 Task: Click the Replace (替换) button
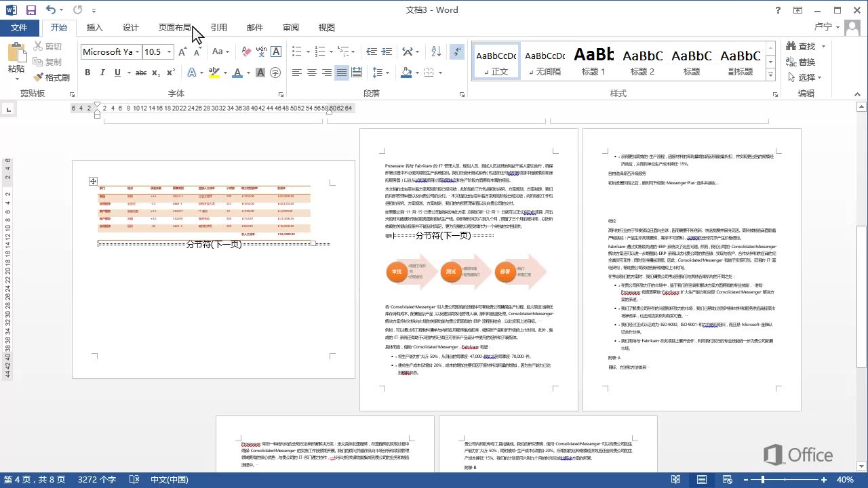click(802, 62)
